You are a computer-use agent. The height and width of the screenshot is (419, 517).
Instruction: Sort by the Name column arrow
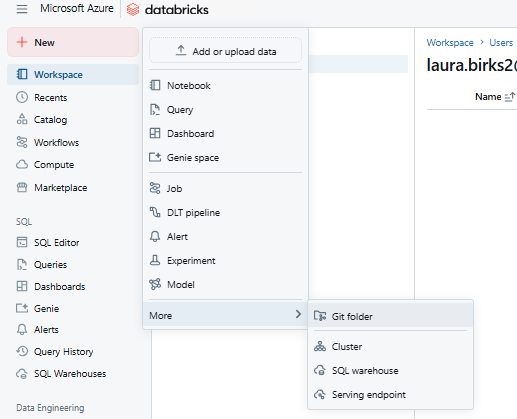[510, 97]
